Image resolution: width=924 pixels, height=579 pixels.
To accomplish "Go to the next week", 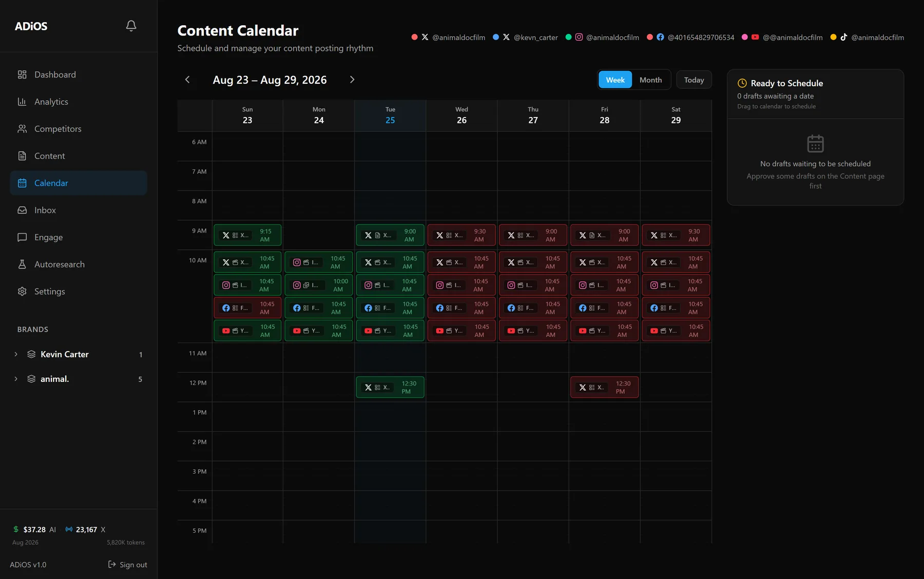I will [352, 80].
